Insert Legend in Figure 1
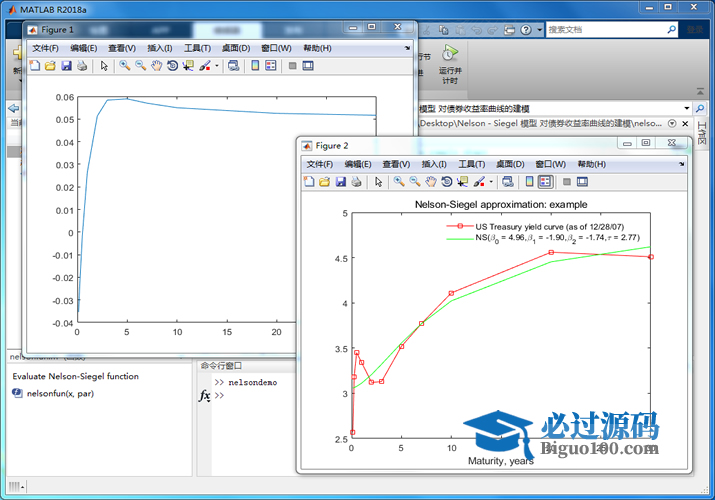The height and width of the screenshot is (500, 715). 271,66
